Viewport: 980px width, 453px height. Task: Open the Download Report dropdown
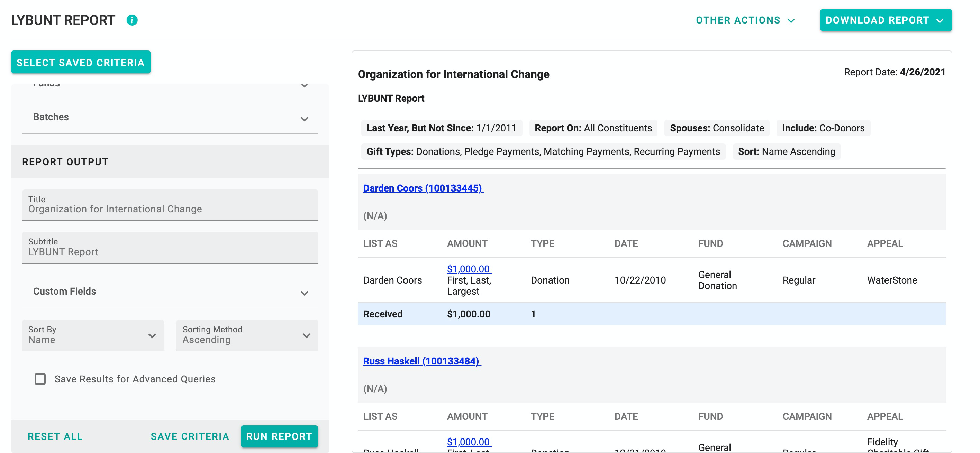[885, 20]
